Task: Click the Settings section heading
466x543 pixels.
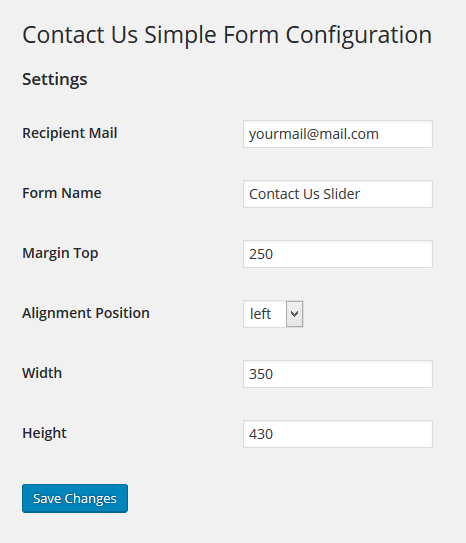Action: tap(55, 79)
